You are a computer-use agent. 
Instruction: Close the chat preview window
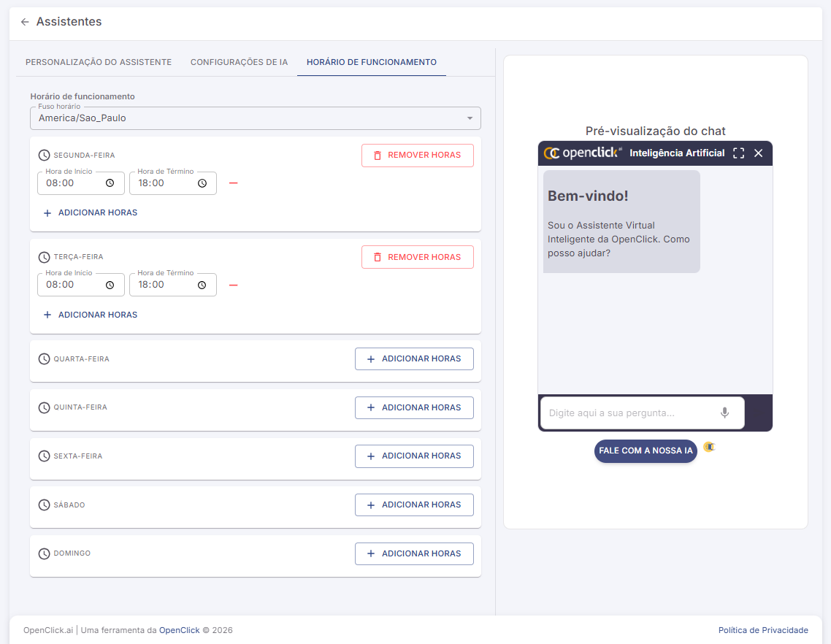tap(758, 153)
